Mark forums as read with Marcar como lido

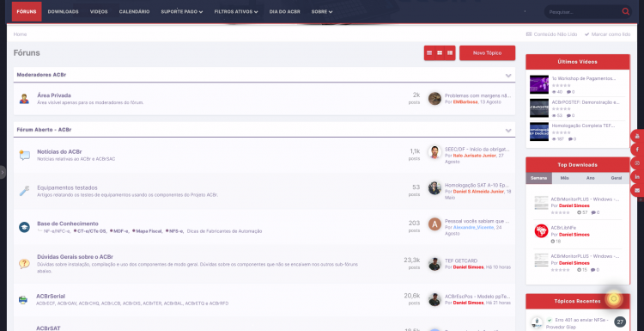pos(607,34)
